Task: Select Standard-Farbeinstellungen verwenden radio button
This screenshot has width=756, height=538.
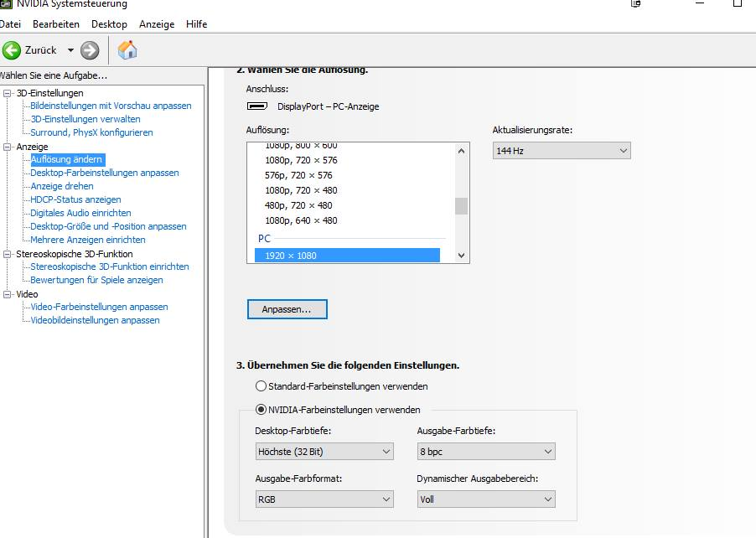Action: click(x=261, y=386)
